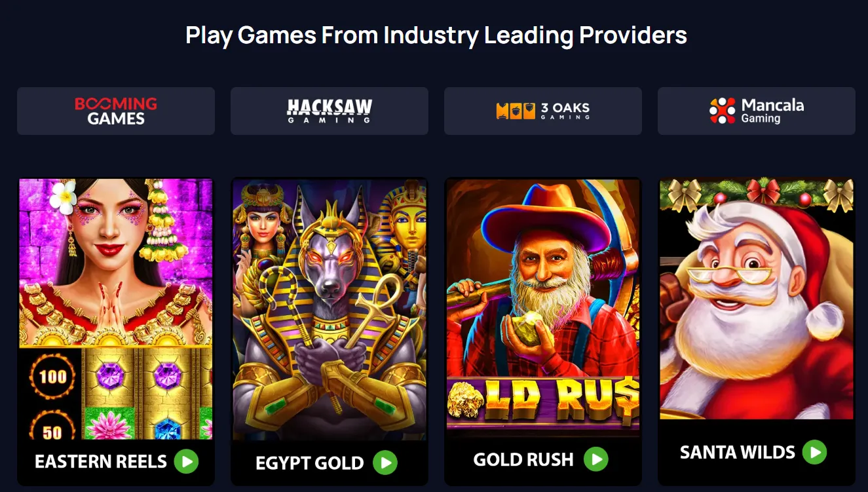Click the Mancala Gaming red dots logo icon
The image size is (868, 492).
click(x=723, y=111)
